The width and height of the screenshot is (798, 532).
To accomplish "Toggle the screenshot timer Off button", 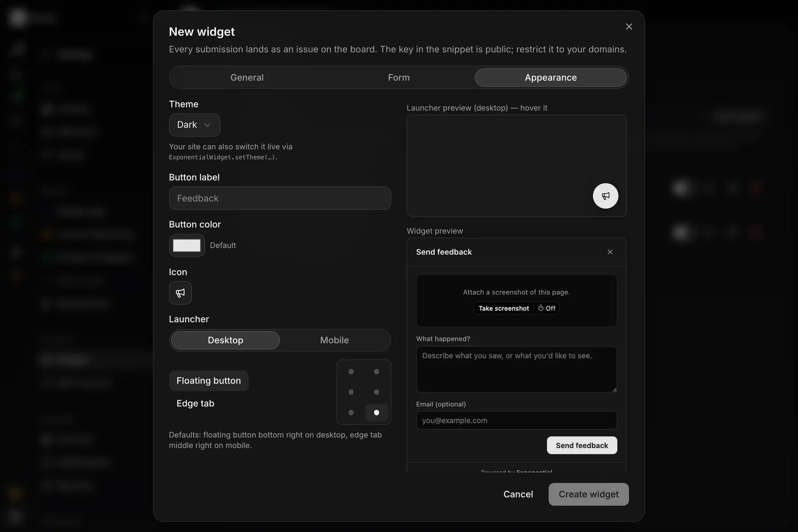I will [x=547, y=308].
